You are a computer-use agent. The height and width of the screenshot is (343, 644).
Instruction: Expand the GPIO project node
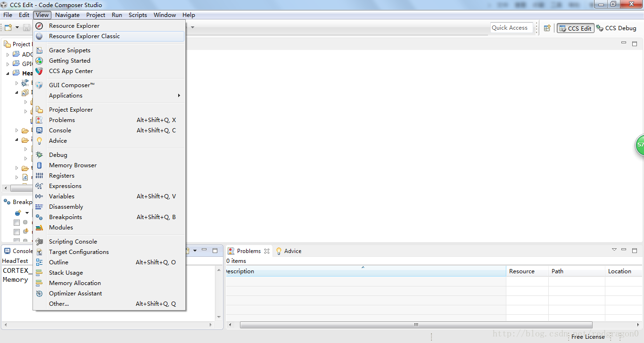(x=8, y=64)
